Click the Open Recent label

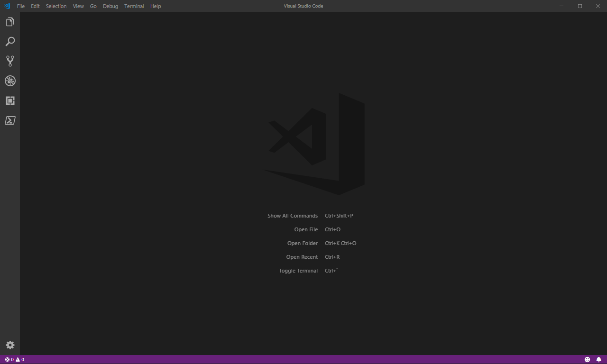click(302, 257)
